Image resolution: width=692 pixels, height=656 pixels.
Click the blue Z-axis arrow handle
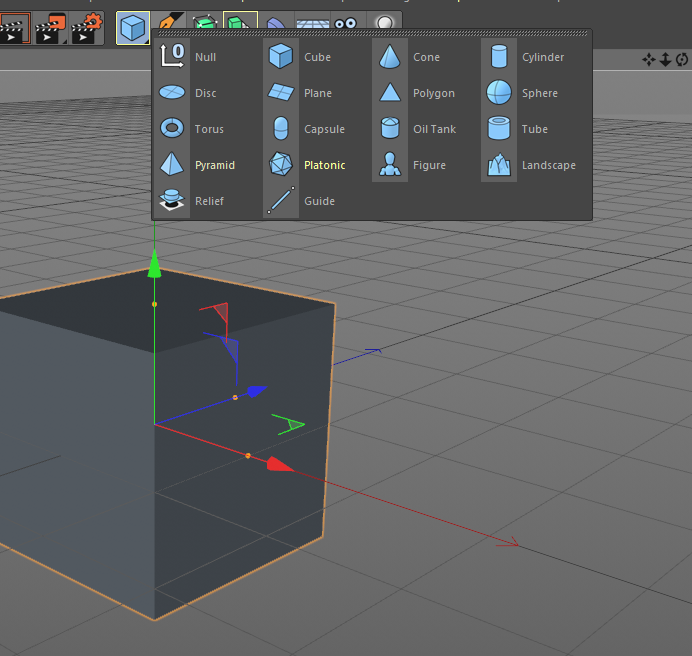point(256,391)
